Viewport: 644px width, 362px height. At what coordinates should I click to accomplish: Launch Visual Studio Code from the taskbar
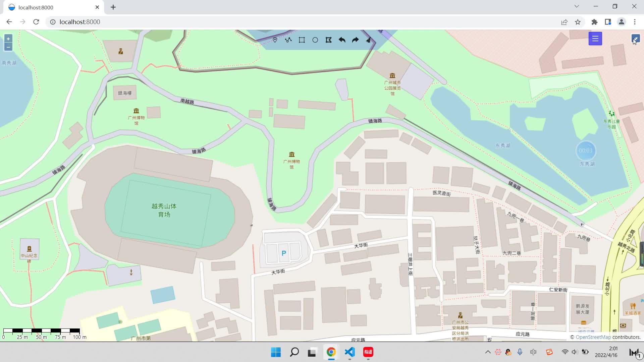pos(350,352)
